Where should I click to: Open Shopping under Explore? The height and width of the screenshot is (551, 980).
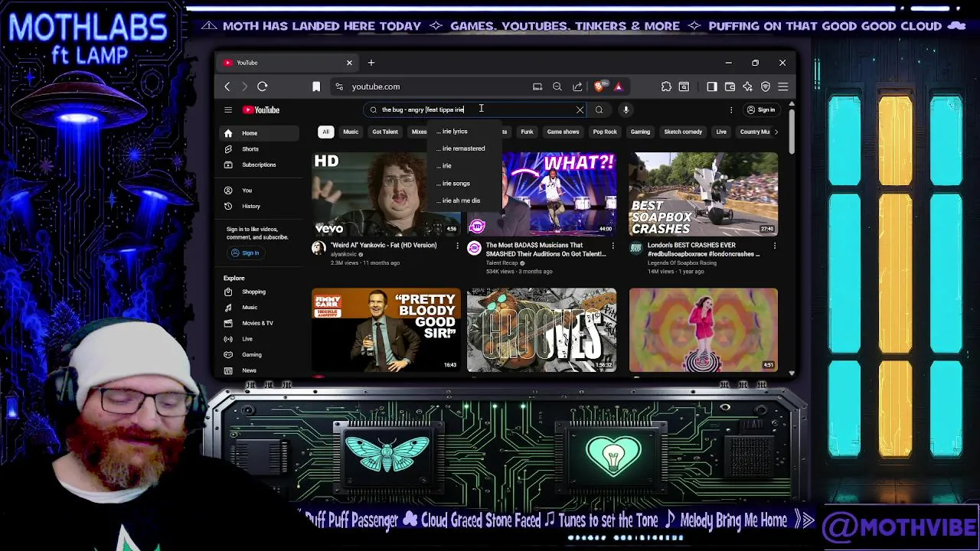(x=260, y=292)
